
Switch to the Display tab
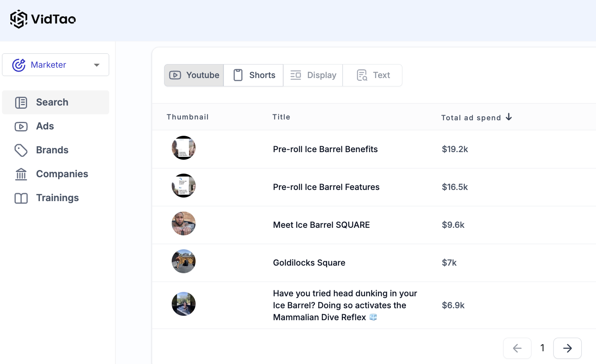pos(313,75)
